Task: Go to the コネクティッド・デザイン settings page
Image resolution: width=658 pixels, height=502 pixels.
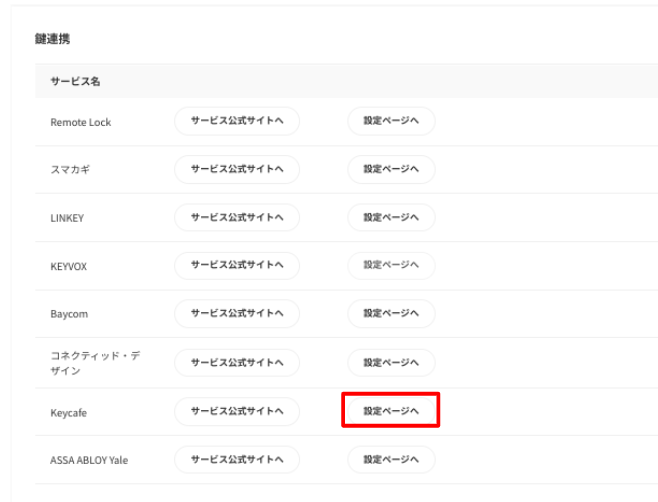Action: pyautogui.click(x=391, y=363)
